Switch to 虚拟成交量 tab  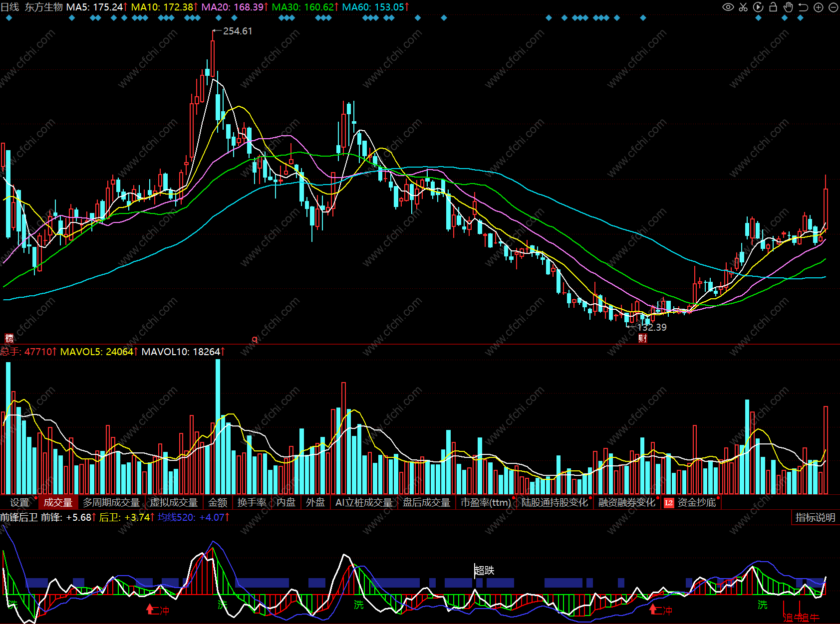click(x=174, y=502)
